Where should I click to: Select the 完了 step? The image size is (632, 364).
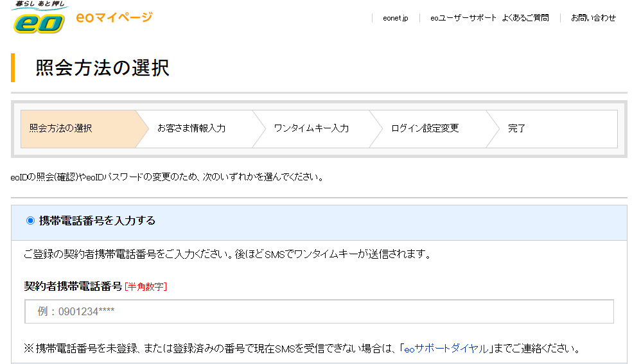coord(516,128)
